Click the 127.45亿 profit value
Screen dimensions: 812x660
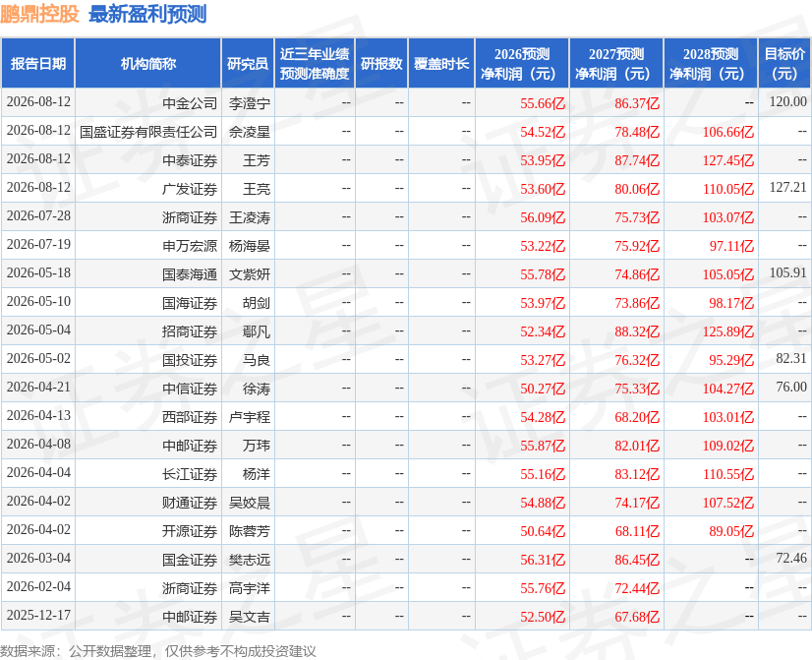[728, 160]
